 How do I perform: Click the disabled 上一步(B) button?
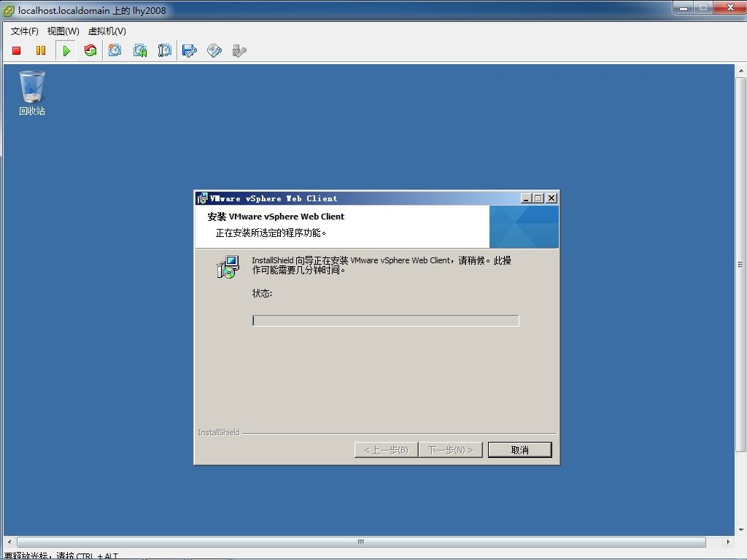click(386, 450)
